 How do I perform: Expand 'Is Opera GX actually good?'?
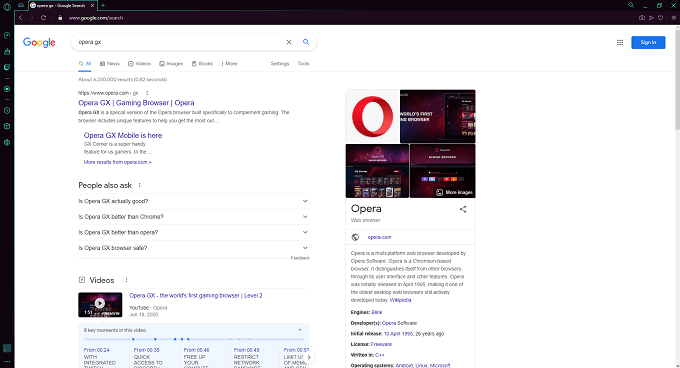[193, 201]
